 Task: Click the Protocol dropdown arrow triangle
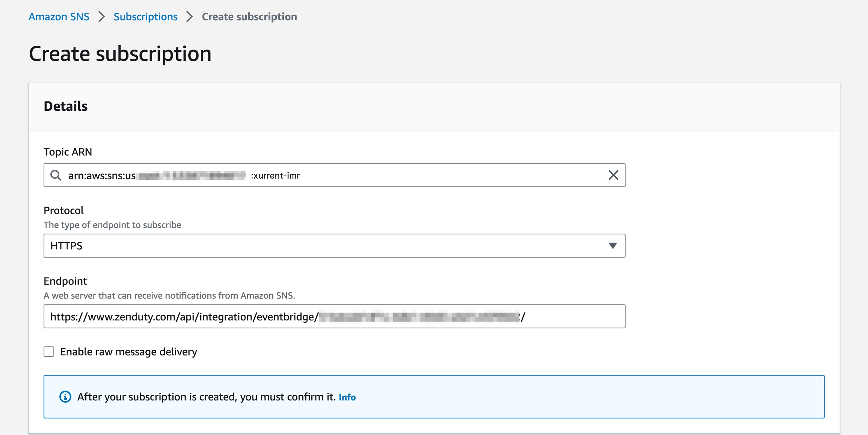pyautogui.click(x=613, y=246)
